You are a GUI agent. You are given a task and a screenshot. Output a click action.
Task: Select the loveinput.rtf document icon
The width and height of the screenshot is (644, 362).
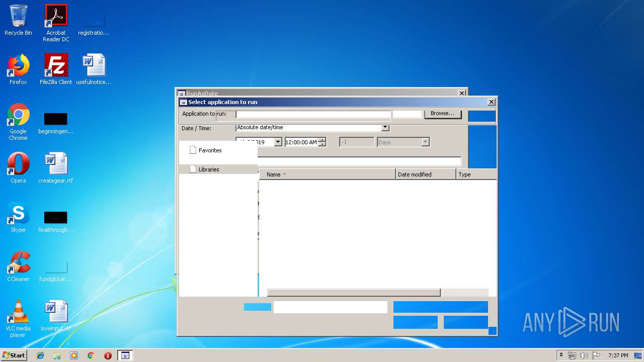tap(56, 316)
